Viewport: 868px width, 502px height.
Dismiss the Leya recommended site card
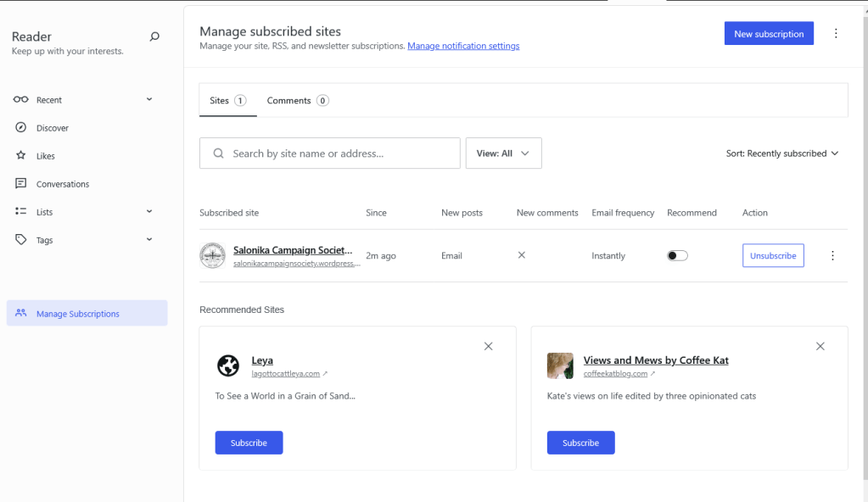(488, 346)
